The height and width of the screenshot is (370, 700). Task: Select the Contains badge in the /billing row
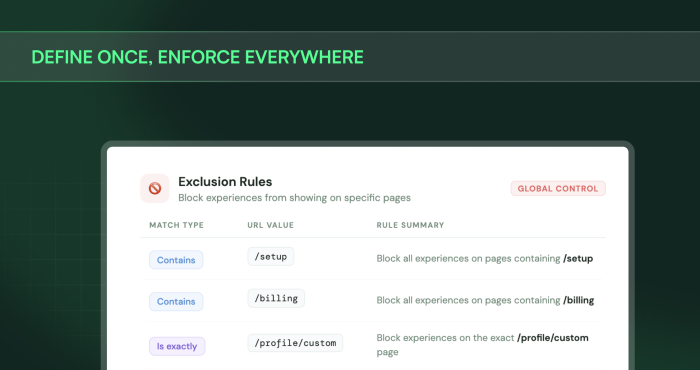176,302
